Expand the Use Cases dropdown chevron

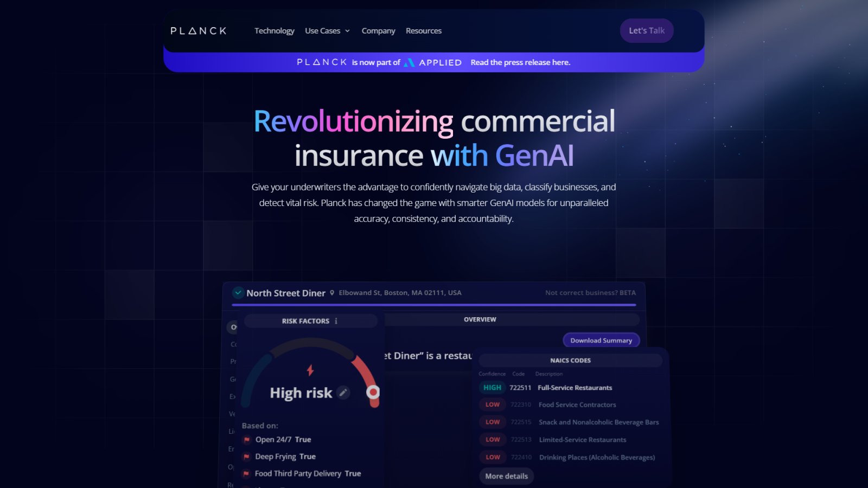347,31
